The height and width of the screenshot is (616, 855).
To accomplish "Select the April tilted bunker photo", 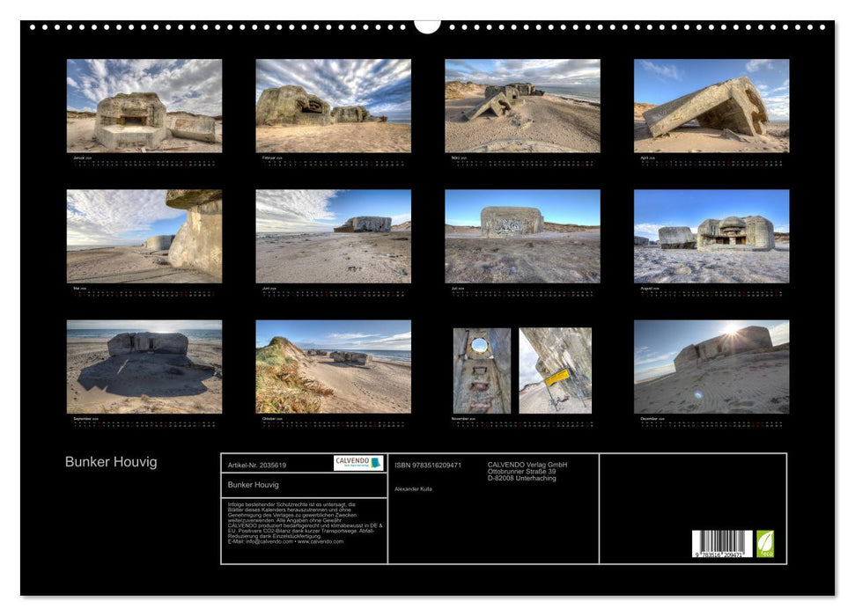I will click(x=711, y=106).
